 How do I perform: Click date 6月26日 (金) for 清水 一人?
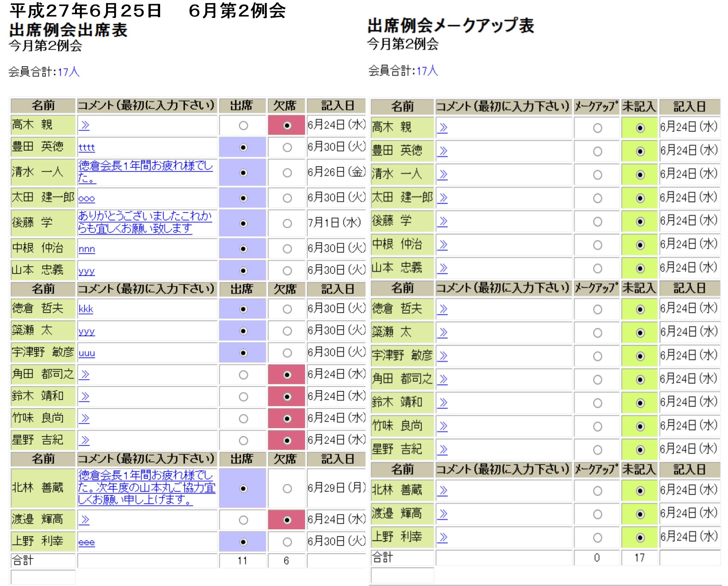click(x=336, y=172)
